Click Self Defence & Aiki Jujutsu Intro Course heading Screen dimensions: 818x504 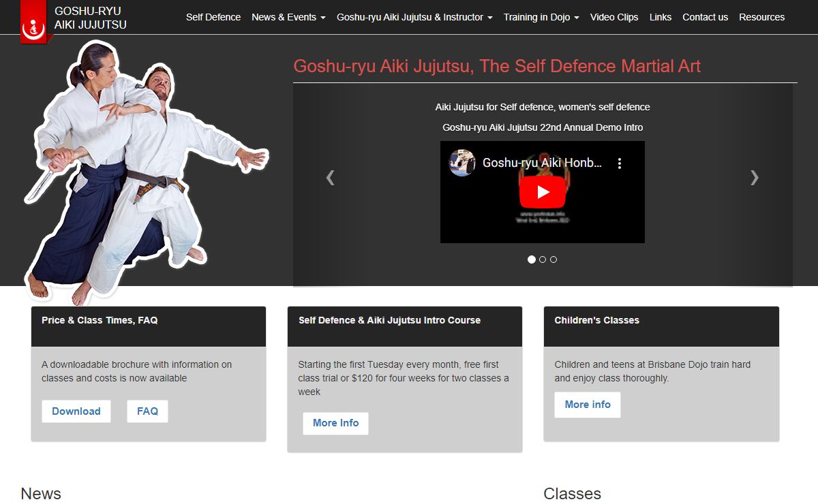click(389, 320)
